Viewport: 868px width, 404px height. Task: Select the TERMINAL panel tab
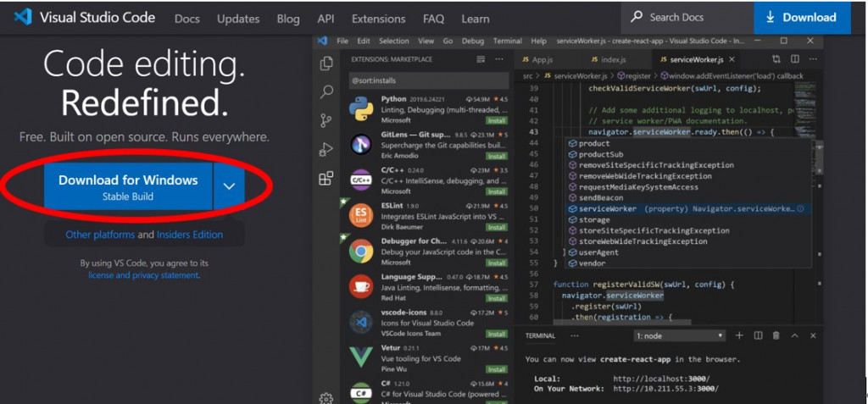point(540,335)
